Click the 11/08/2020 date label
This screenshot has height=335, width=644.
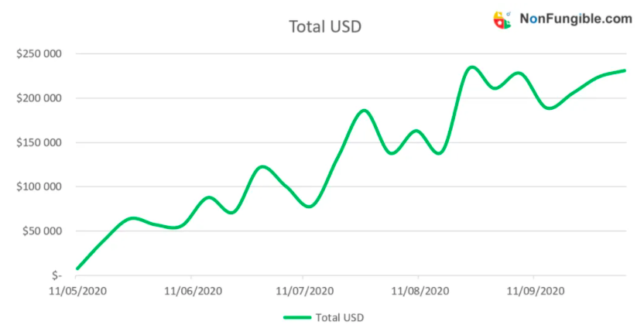[419, 291]
